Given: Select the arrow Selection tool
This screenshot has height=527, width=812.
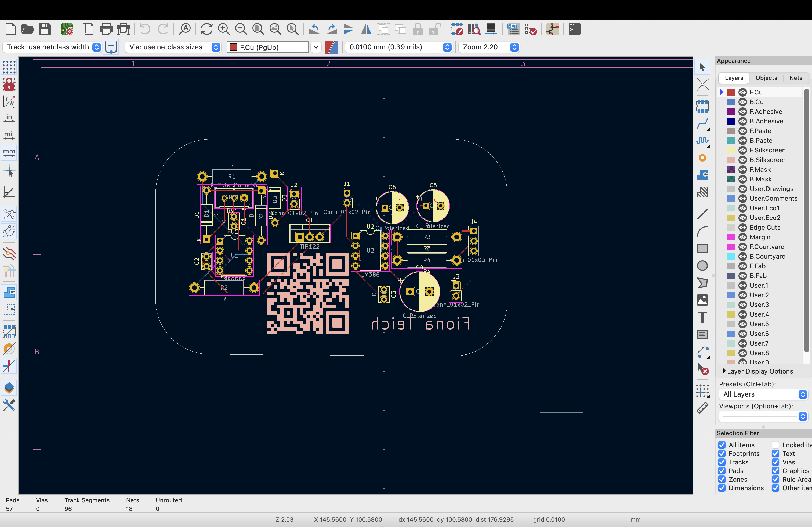Looking at the screenshot, I should 702,67.
